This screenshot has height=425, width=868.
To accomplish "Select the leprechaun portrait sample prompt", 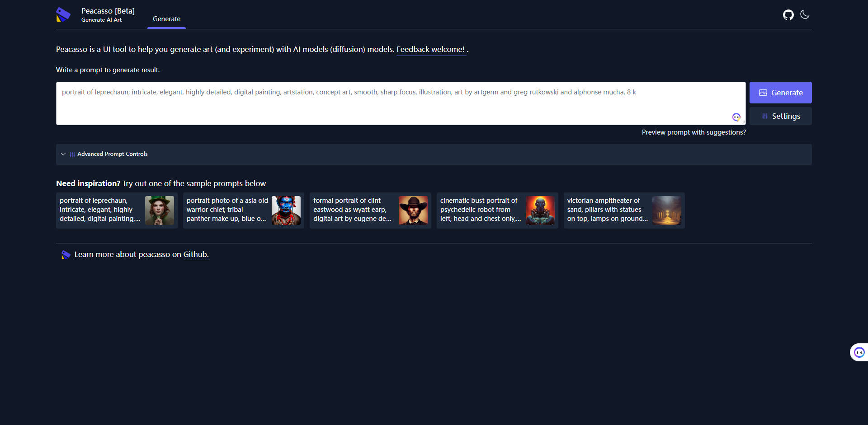I will (117, 210).
